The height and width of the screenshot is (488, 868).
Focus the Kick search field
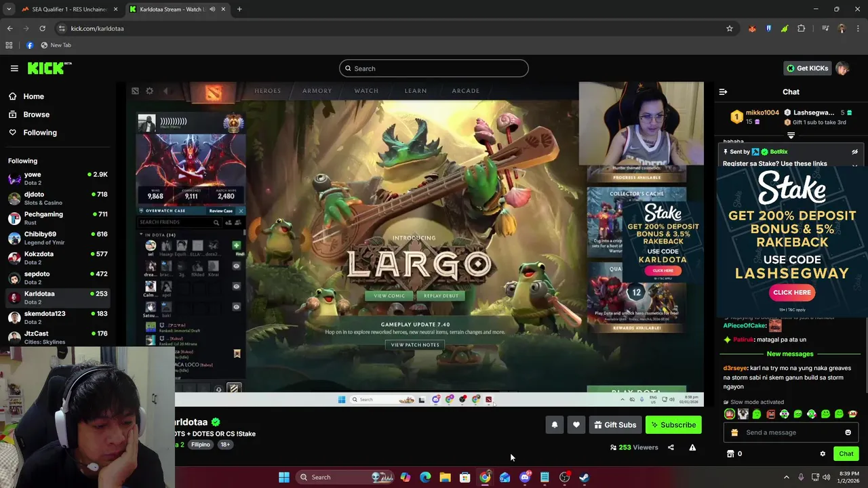point(434,68)
